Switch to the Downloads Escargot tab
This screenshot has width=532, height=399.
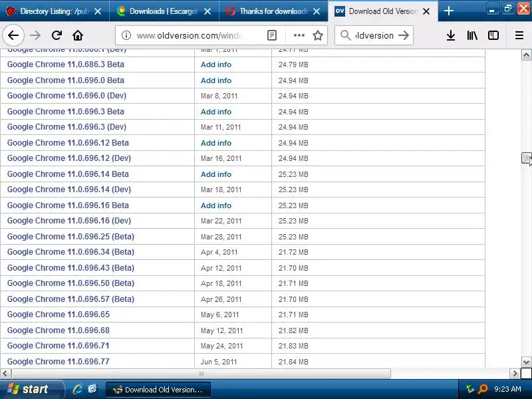coord(164,11)
